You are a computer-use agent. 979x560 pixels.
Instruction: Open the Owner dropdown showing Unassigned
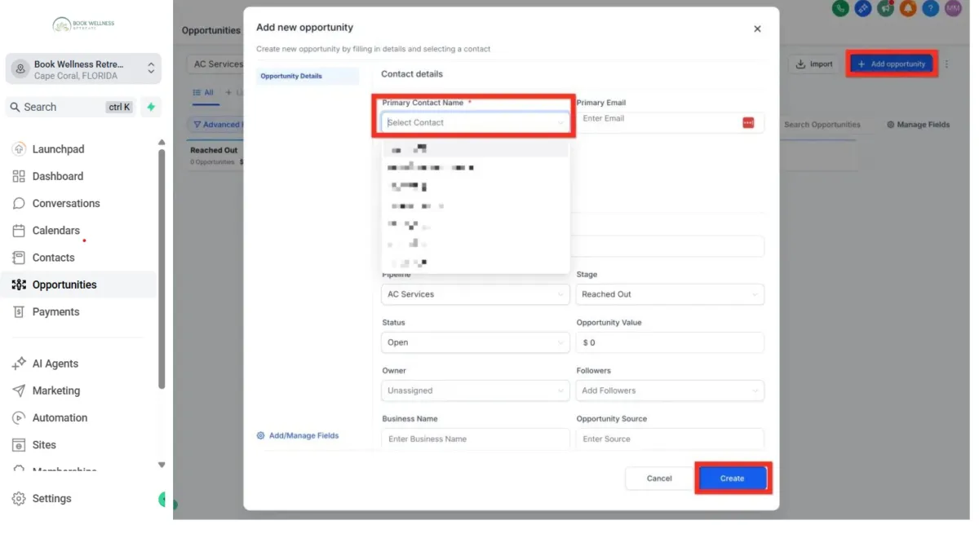[x=475, y=390]
